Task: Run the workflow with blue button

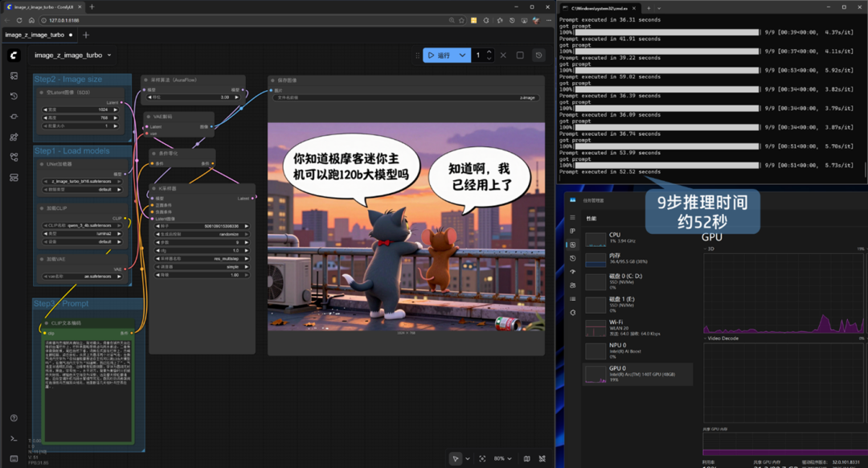Action: point(440,55)
